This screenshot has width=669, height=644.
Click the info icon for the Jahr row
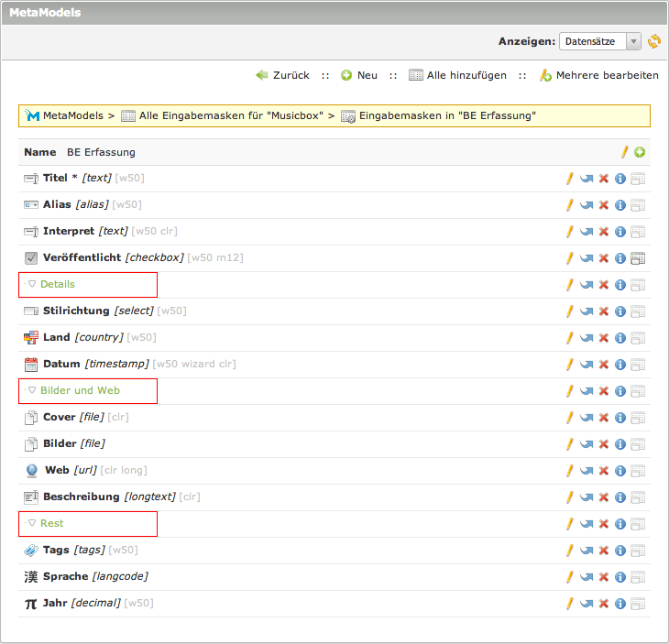[x=620, y=604]
